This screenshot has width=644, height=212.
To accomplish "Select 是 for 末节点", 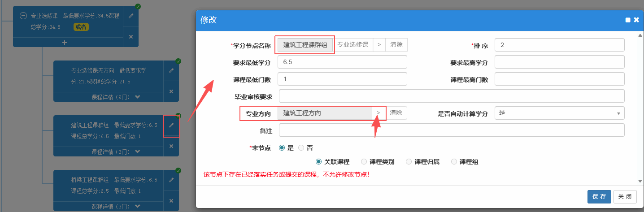I will point(282,147).
